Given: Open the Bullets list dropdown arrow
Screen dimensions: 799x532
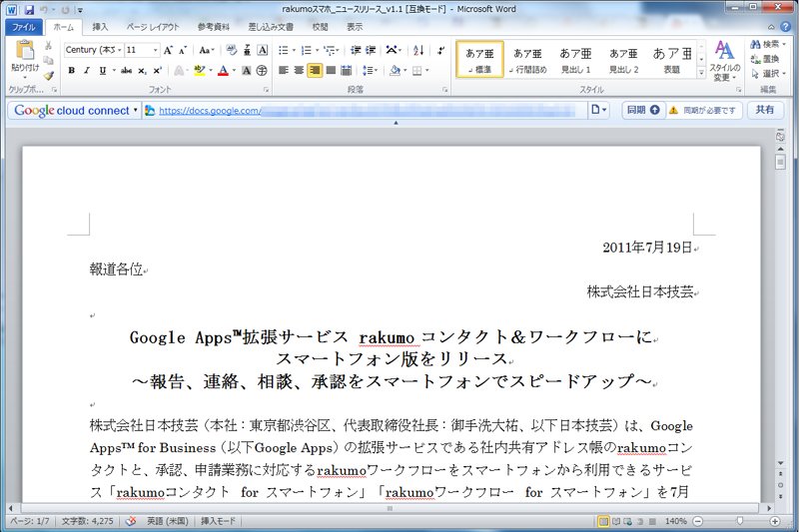Looking at the screenshot, I should [294, 50].
